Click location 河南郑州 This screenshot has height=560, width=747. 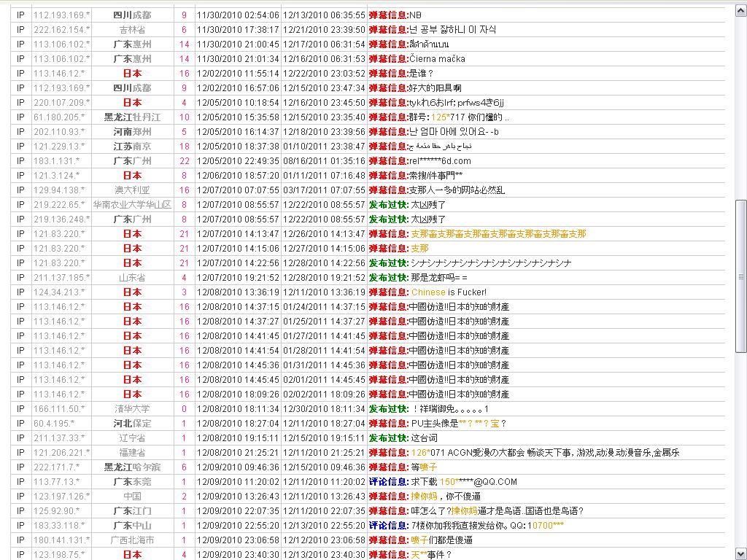pos(133,131)
